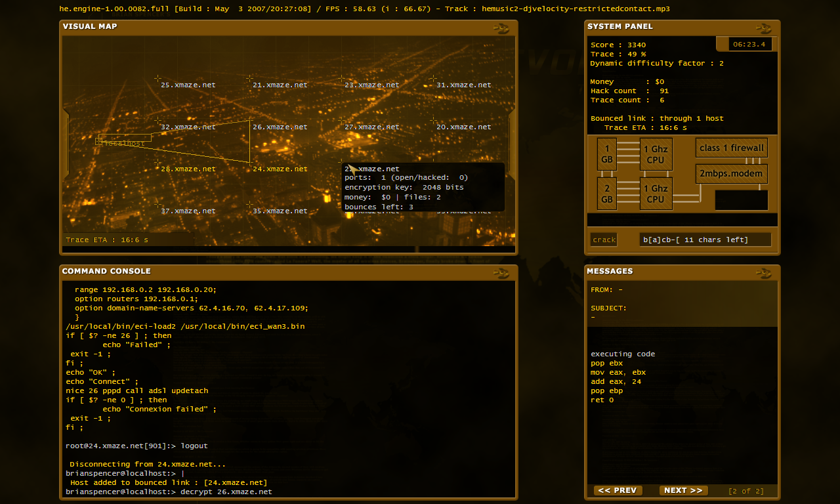Select the upper 1 Ghz CPU icon
The height and width of the screenshot is (504, 840).
pos(656,154)
